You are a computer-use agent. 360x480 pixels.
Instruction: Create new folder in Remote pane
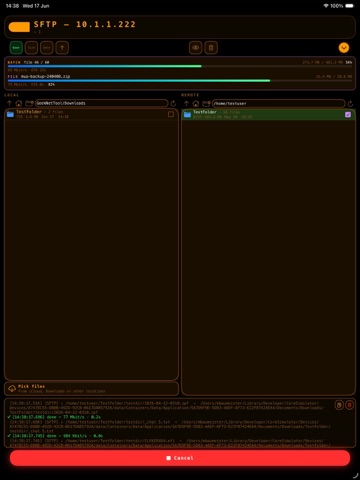pos(206,103)
